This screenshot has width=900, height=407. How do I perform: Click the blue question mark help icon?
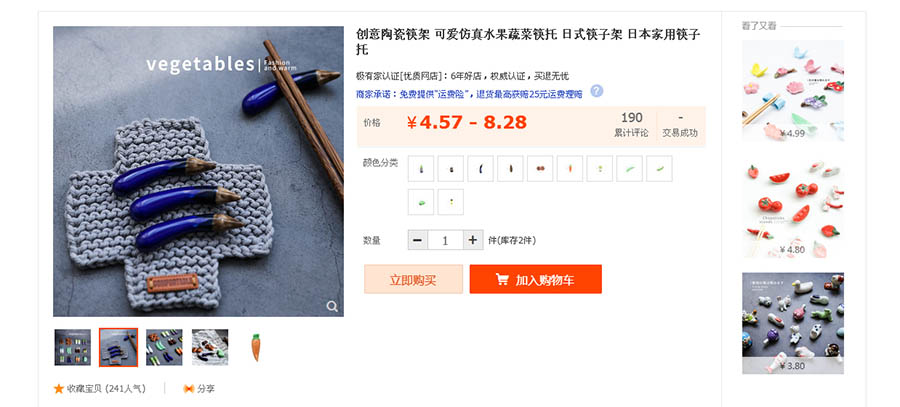click(597, 91)
